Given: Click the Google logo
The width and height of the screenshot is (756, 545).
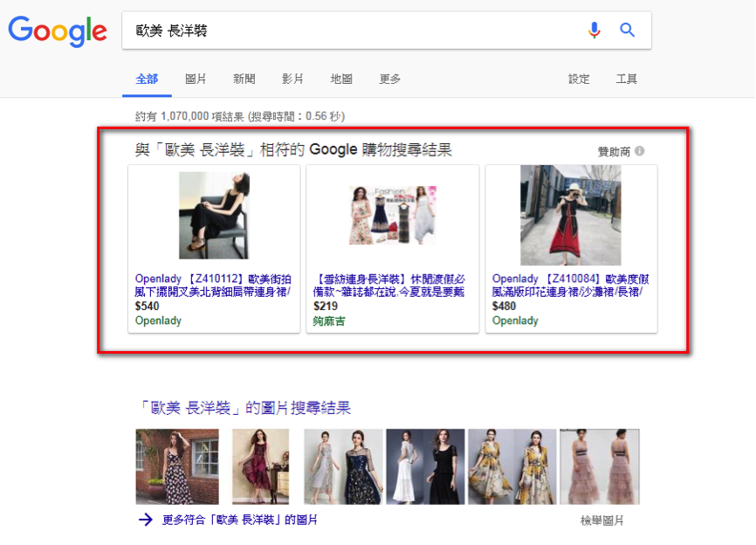Looking at the screenshot, I should pos(58,31).
